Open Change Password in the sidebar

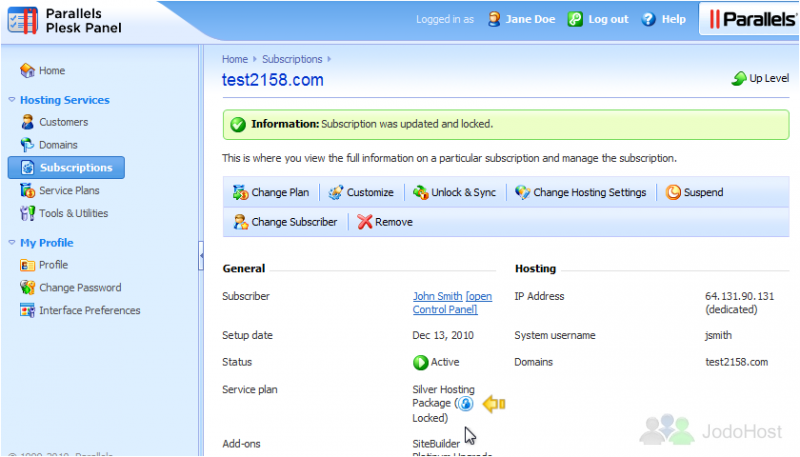(80, 288)
